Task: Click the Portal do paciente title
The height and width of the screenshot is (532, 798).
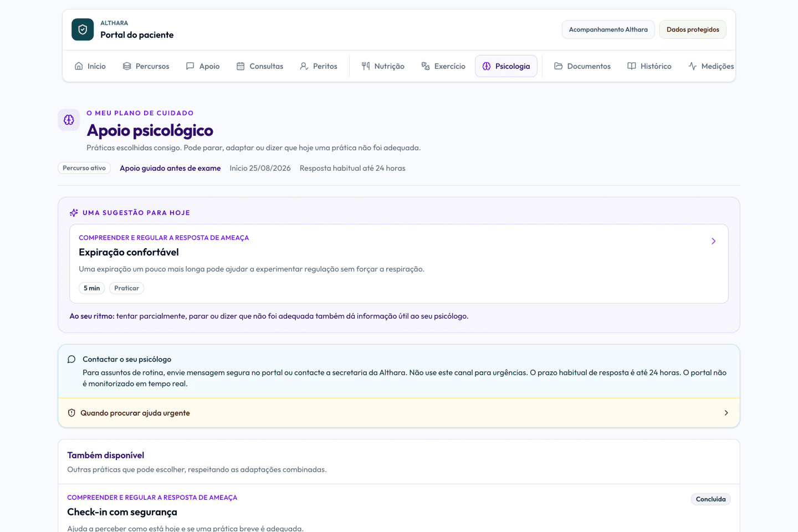Action: (x=137, y=35)
